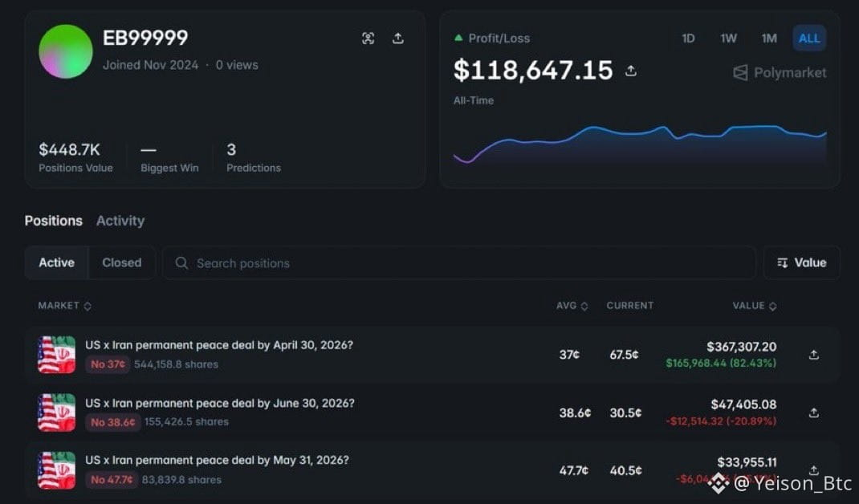Share the $118,647.15 profit figure
This screenshot has height=504, width=859.
(x=631, y=71)
